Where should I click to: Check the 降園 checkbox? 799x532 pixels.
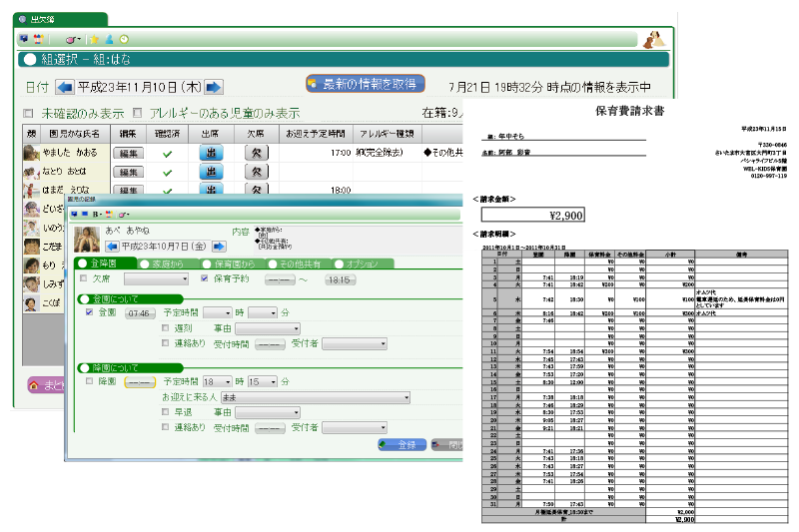89,381
